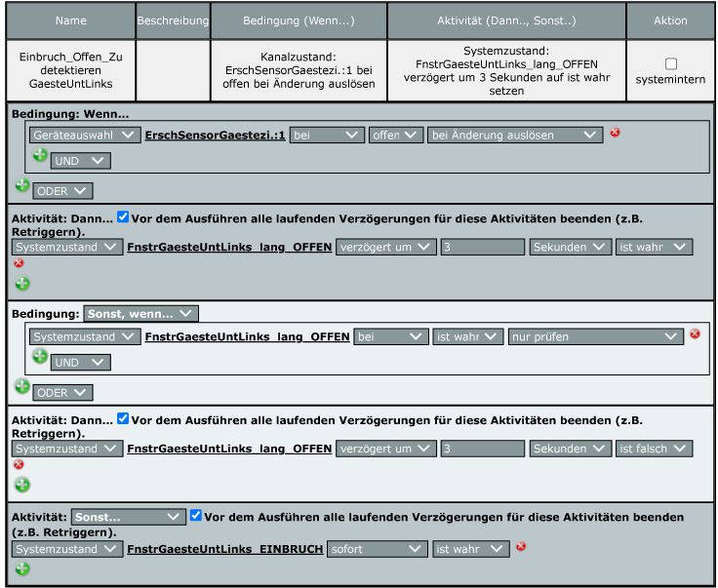Add activity under second Dann section

(x=22, y=485)
